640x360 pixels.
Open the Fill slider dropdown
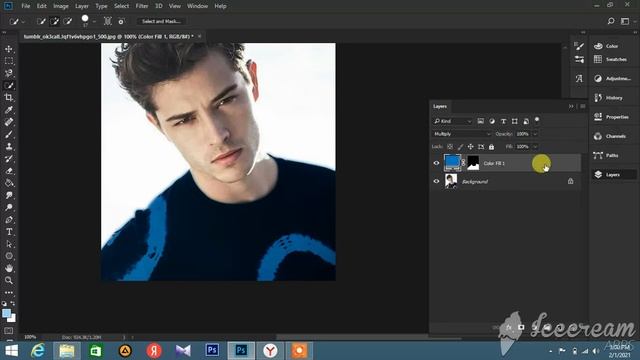(535, 147)
